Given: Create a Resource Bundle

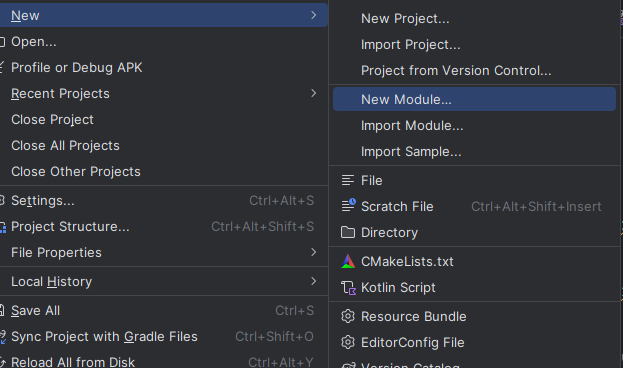Looking at the screenshot, I should coord(474,316).
